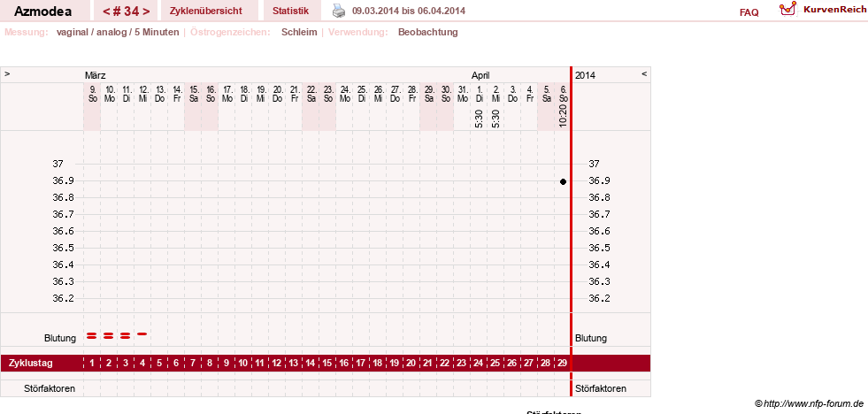Click the light bleeding mark on day 4

pyautogui.click(x=142, y=333)
